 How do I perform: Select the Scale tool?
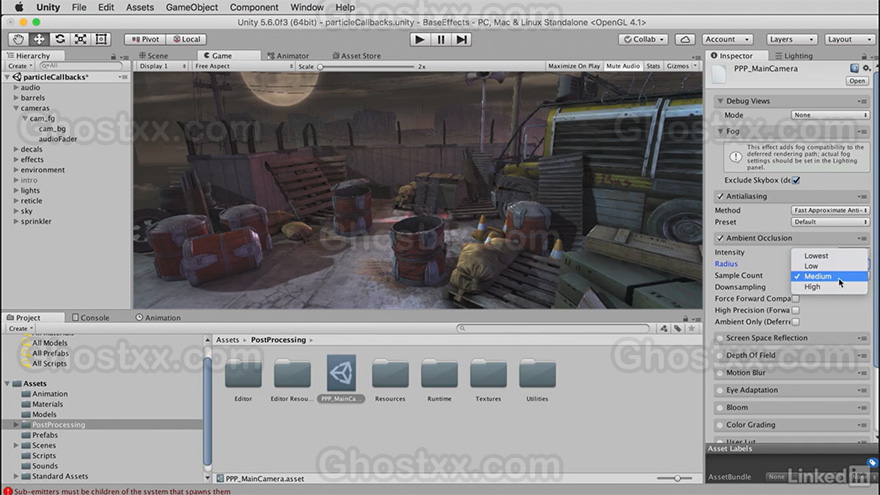[81, 39]
